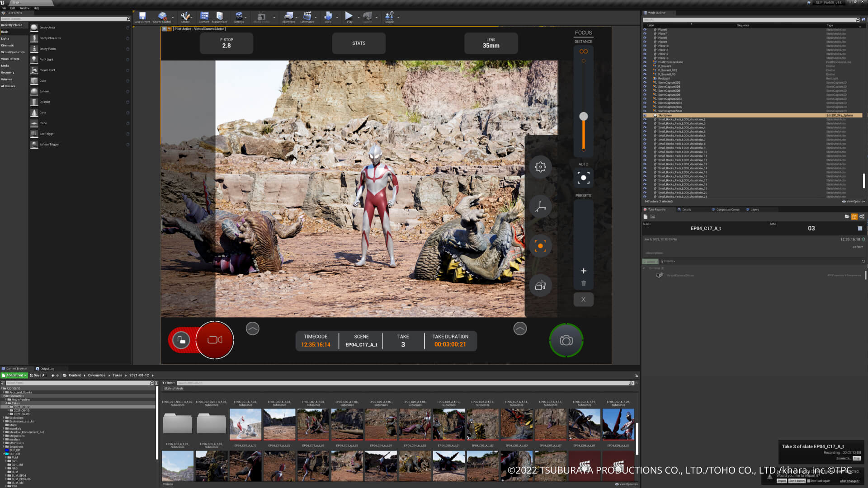Open the Modes toolbar icon
Image resolution: width=868 pixels, height=488 pixels.
coord(185,17)
